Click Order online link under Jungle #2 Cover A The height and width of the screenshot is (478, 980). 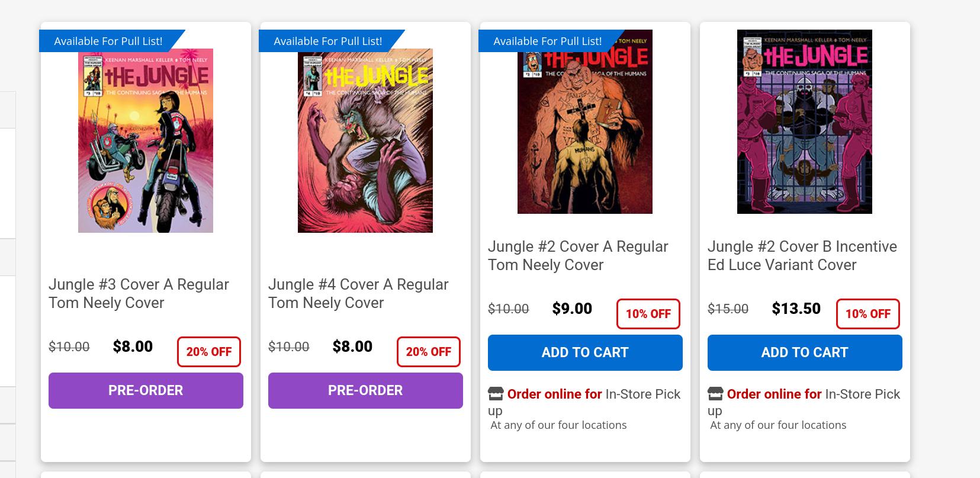tap(554, 394)
